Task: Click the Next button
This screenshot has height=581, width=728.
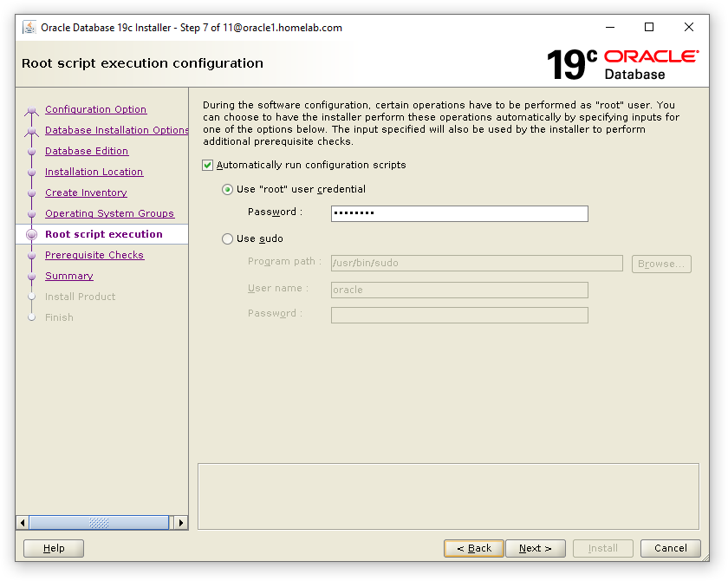Action: coord(536,548)
